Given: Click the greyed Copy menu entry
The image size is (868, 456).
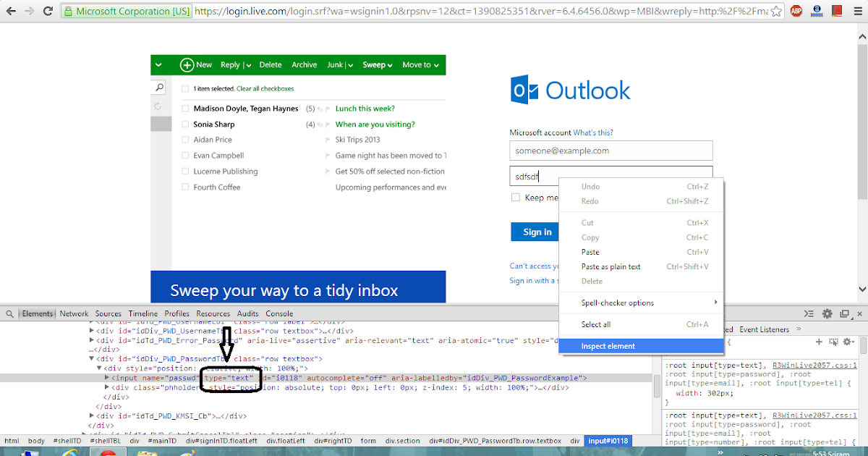Looking at the screenshot, I should [x=642, y=237].
